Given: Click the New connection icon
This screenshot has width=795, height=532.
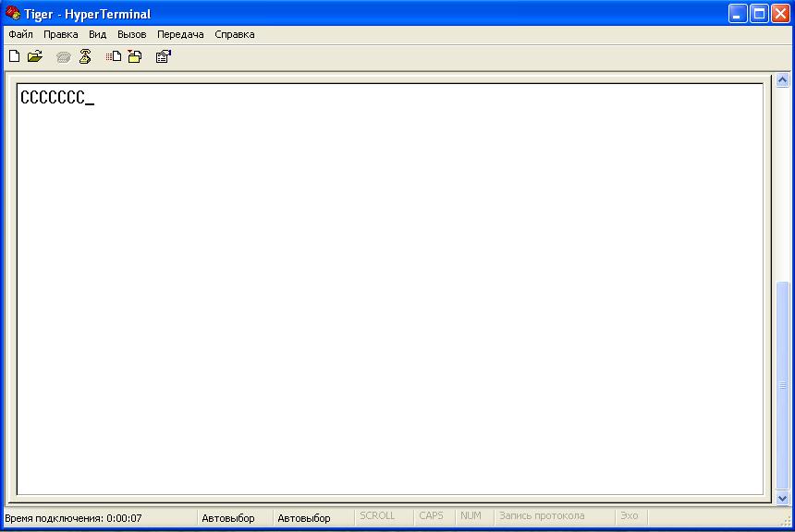Looking at the screenshot, I should (x=14, y=56).
